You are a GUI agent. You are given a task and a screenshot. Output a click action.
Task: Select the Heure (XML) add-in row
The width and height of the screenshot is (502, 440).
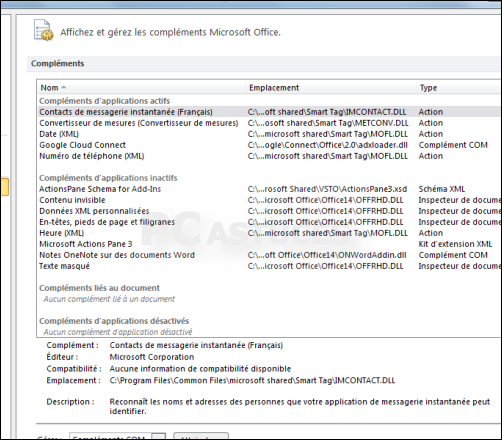tap(269, 233)
